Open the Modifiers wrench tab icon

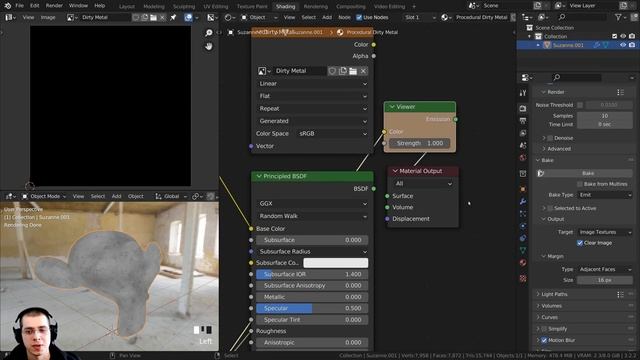click(523, 201)
